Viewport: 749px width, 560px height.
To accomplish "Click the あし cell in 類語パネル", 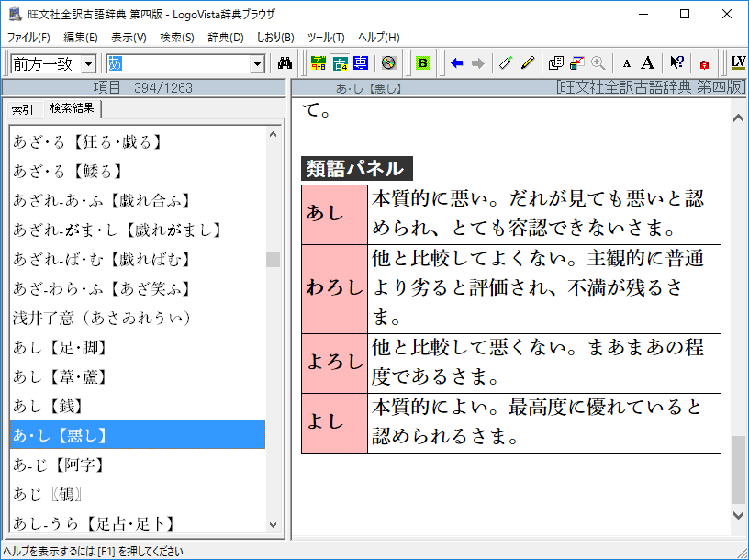I will click(334, 215).
